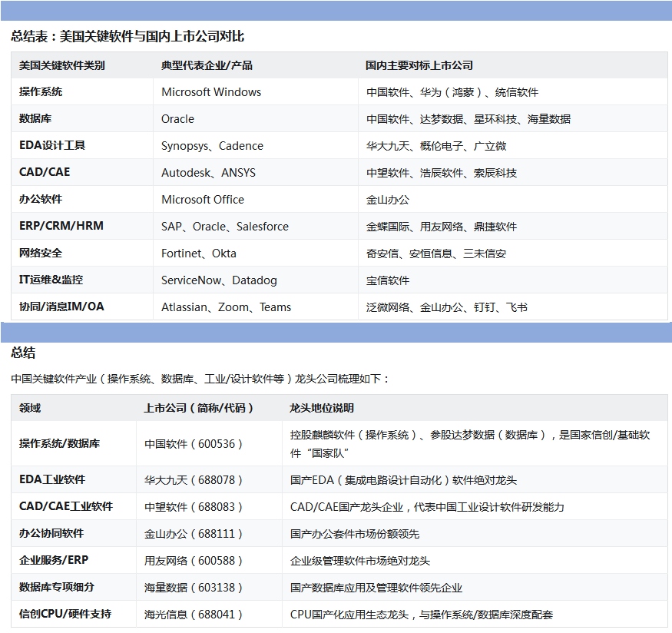This screenshot has height=633, width=672.
Task: Click the ERP/CRM/HRM row label
Action: [61, 226]
